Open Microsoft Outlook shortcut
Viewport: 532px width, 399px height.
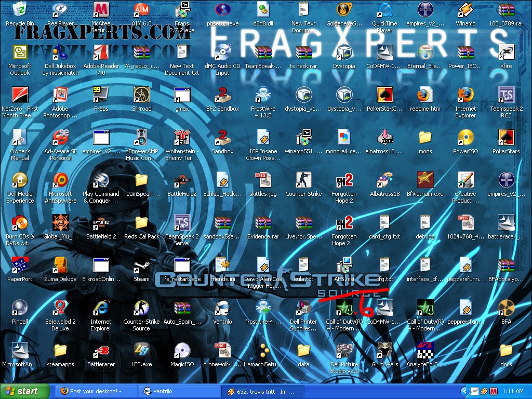click(x=20, y=52)
